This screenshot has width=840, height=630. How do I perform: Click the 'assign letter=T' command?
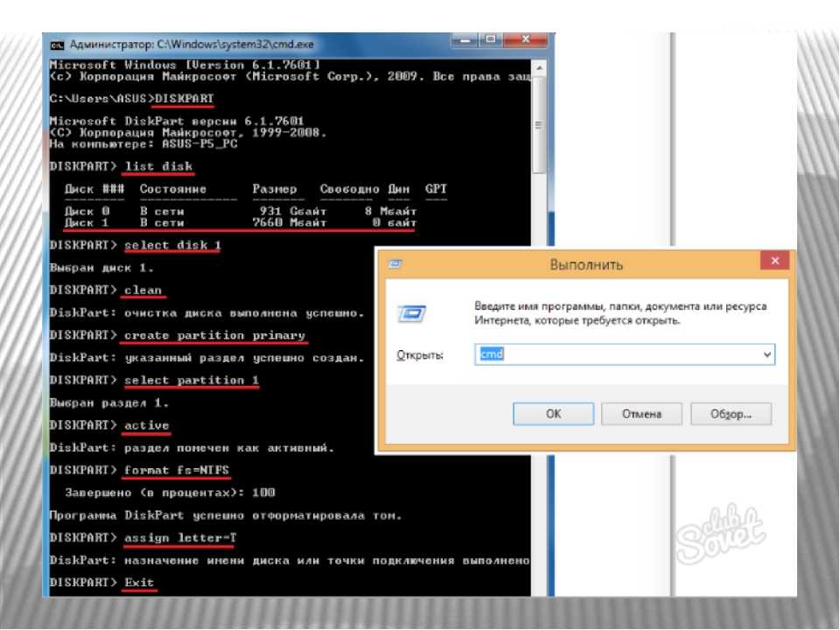pyautogui.click(x=180, y=538)
